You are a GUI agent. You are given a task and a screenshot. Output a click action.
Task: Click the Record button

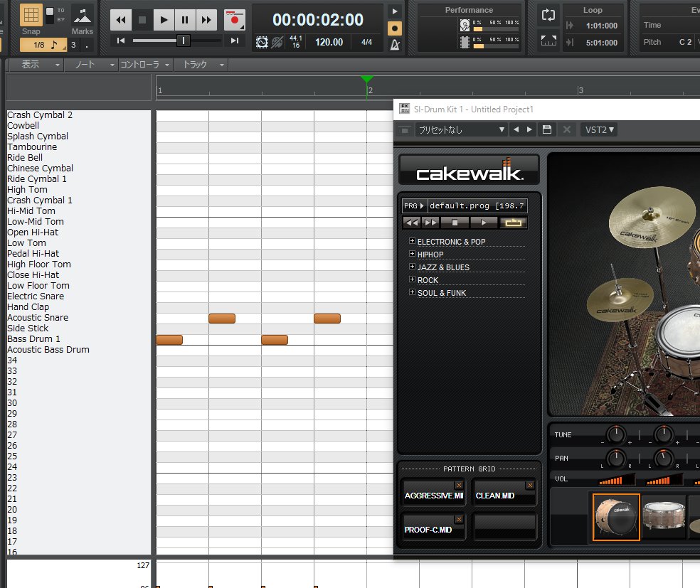click(x=234, y=20)
